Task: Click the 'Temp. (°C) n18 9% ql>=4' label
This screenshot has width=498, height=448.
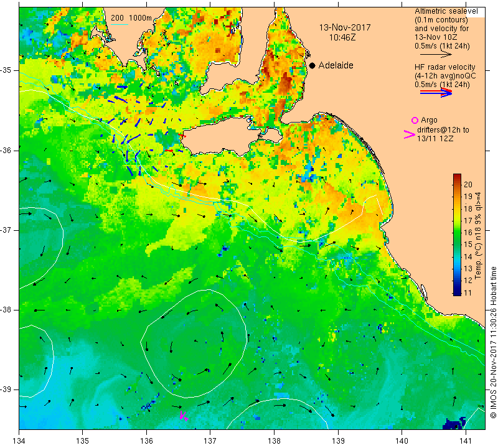Action: click(478, 236)
